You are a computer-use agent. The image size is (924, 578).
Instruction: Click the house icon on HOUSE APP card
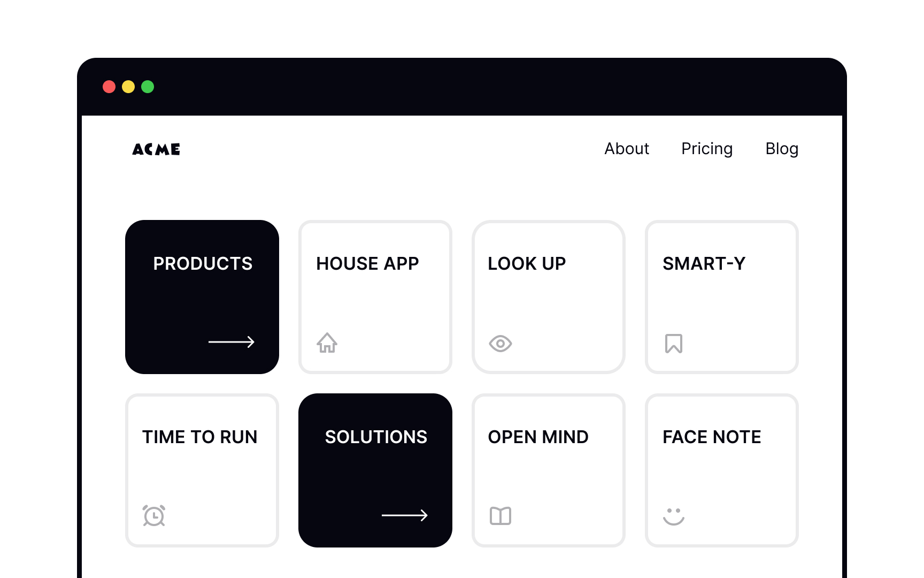(x=327, y=343)
